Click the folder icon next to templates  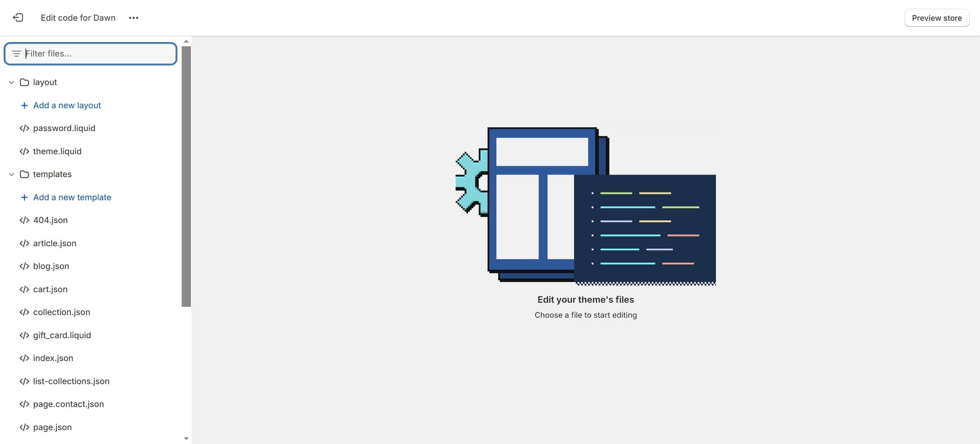(24, 174)
